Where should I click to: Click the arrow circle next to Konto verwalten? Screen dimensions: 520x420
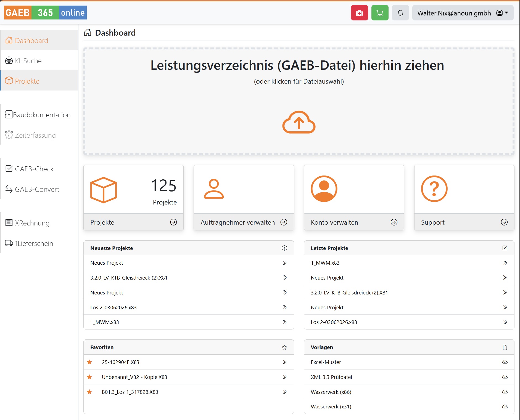point(394,222)
